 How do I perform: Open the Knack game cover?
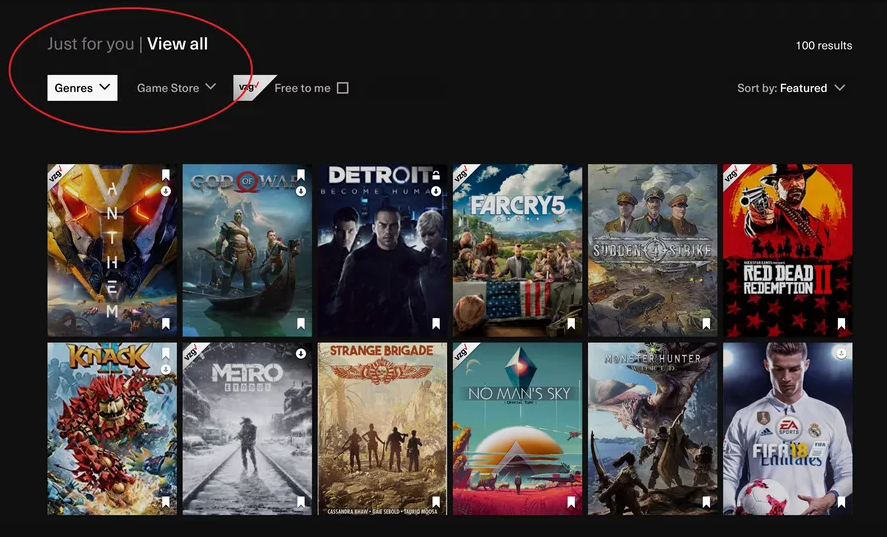112,428
